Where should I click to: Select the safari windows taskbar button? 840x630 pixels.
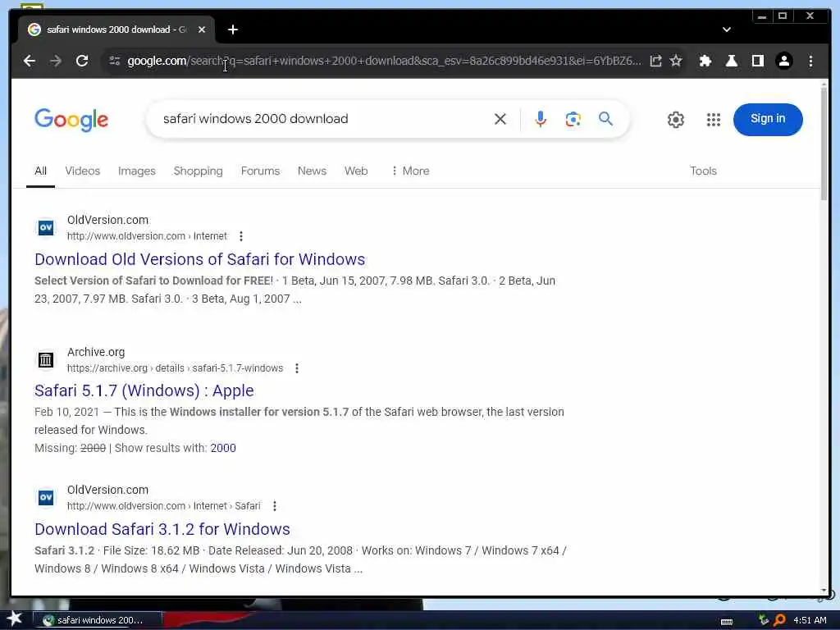(98, 620)
